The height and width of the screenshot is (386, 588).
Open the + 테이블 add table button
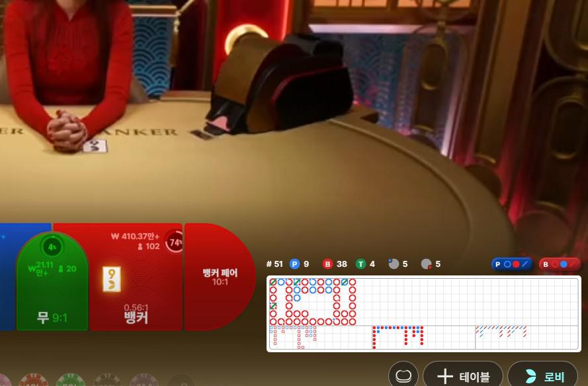(x=462, y=375)
